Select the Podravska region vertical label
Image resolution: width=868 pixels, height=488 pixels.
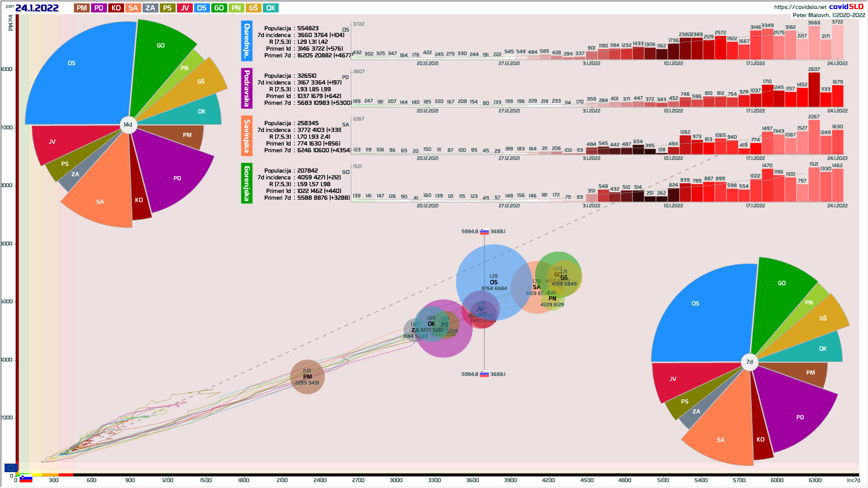click(x=247, y=89)
